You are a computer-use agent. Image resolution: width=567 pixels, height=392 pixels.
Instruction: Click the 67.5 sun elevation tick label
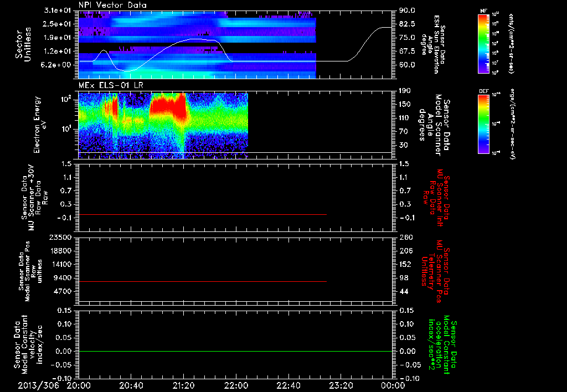(407, 51)
